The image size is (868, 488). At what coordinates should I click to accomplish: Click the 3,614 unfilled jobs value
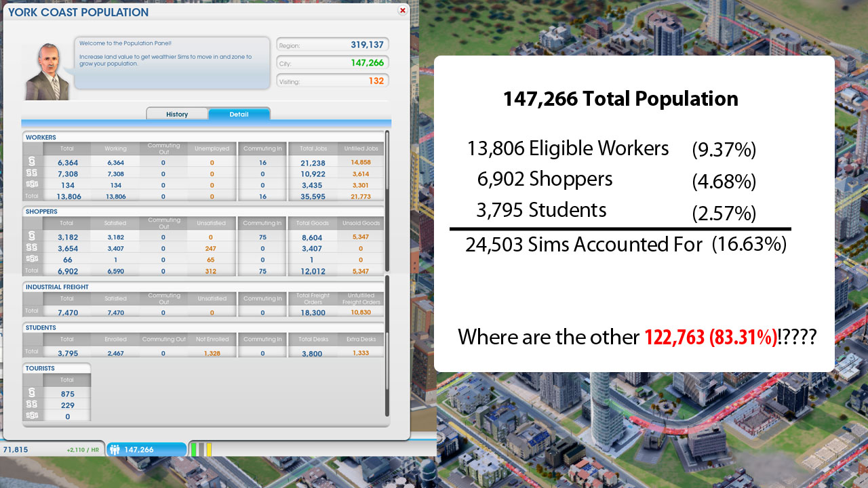(x=361, y=174)
